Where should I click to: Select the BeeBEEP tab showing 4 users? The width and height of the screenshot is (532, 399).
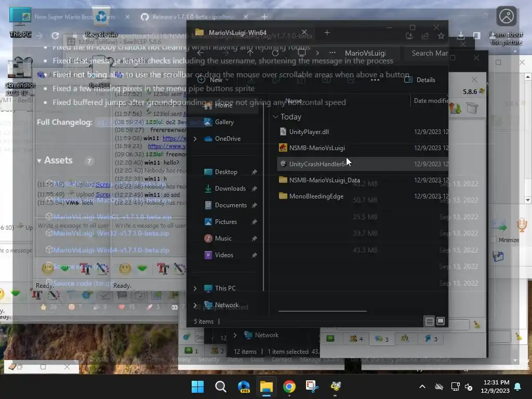(x=356, y=339)
